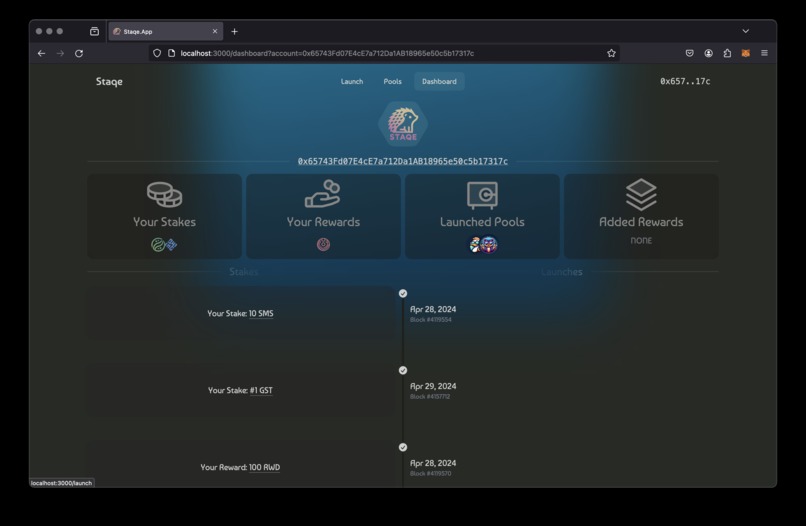Image resolution: width=806 pixels, height=526 pixels.
Task: Click the Your Rewards hand icon
Action: (x=323, y=194)
